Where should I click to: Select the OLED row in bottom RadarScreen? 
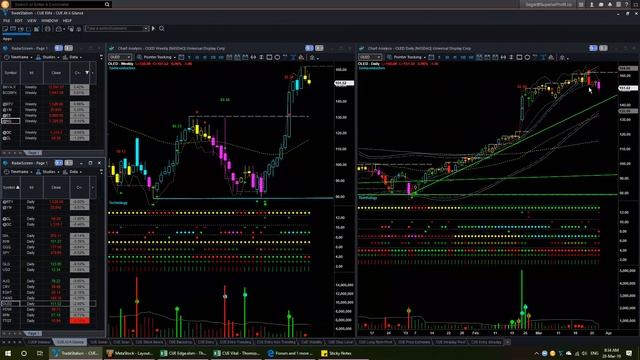point(48,304)
